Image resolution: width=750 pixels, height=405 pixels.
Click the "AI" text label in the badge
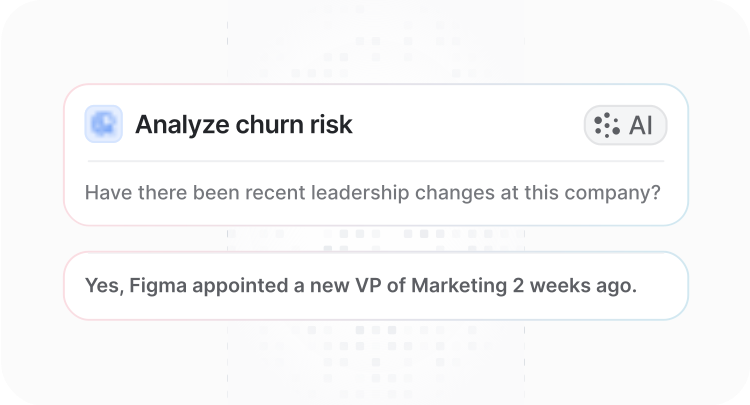641,125
